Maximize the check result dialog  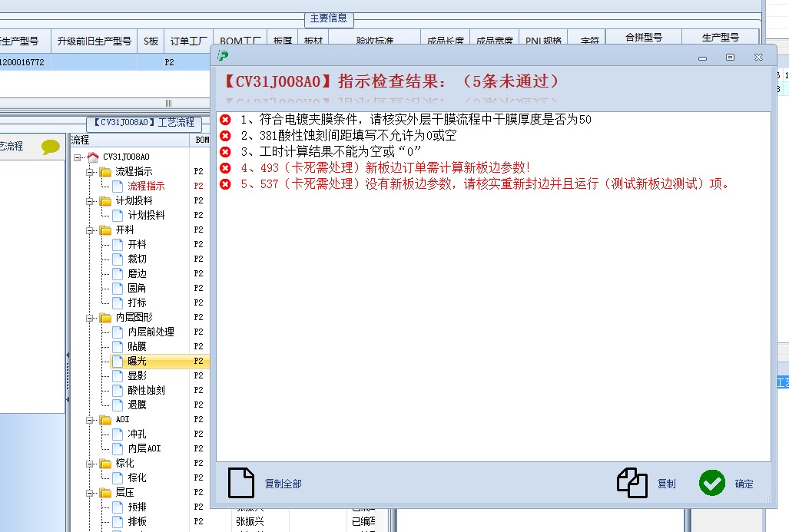(x=730, y=58)
